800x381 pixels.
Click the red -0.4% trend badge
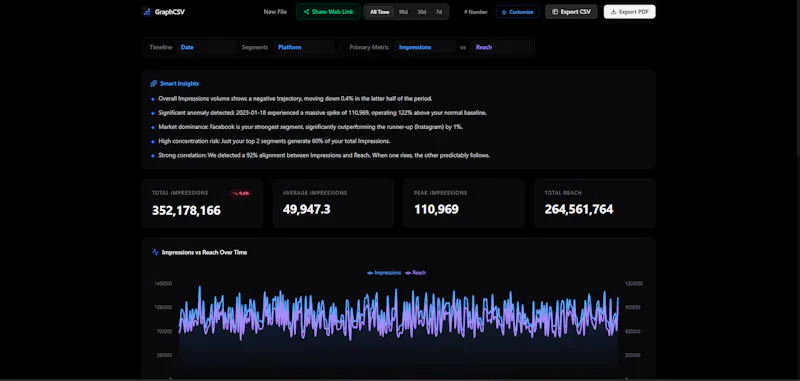tap(241, 193)
